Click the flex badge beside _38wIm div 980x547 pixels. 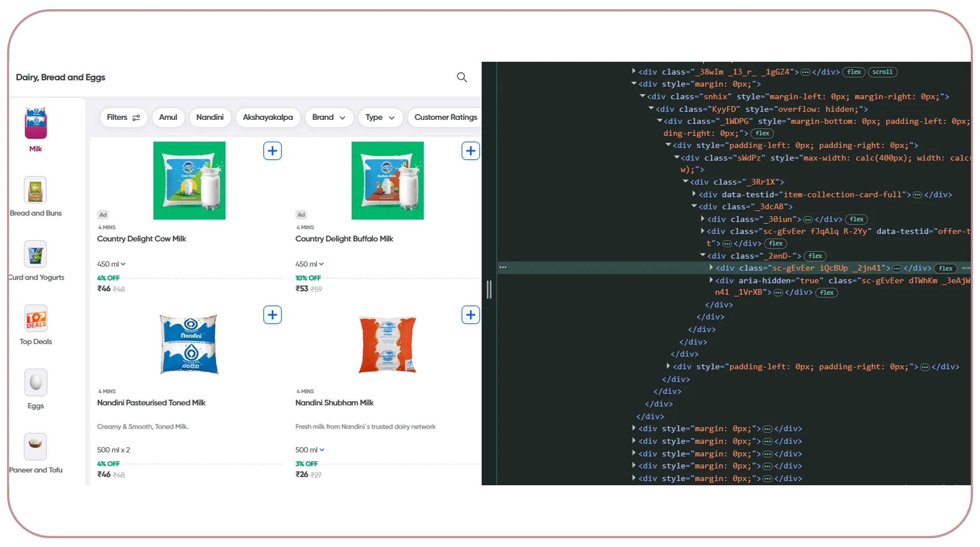(854, 72)
